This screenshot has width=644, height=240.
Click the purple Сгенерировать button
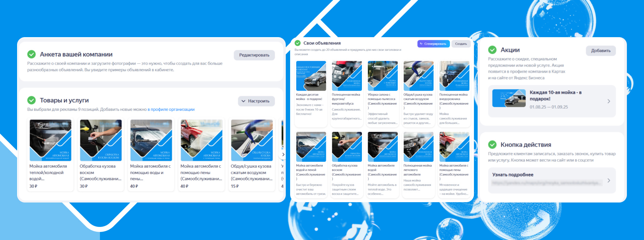pyautogui.click(x=433, y=44)
